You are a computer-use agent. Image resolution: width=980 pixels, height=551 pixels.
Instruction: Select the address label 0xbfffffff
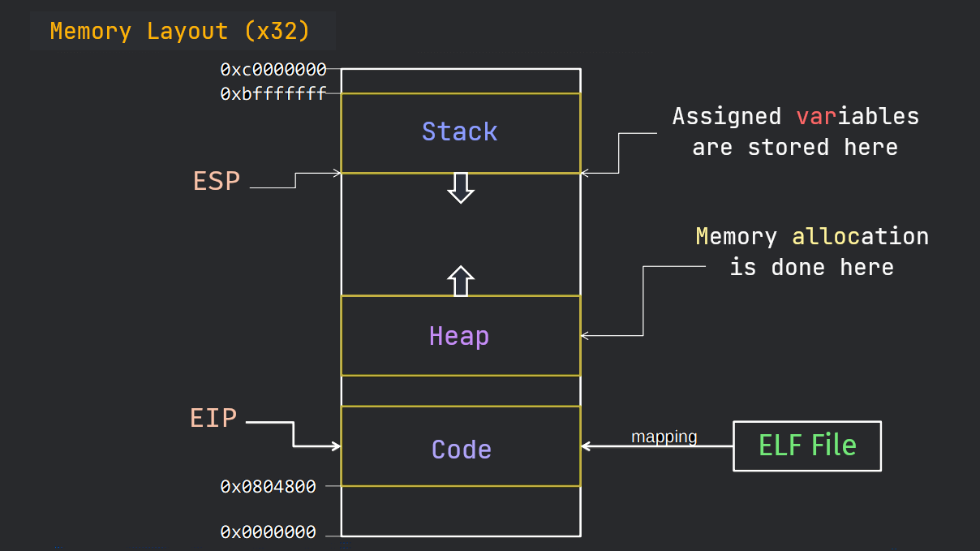(273, 93)
